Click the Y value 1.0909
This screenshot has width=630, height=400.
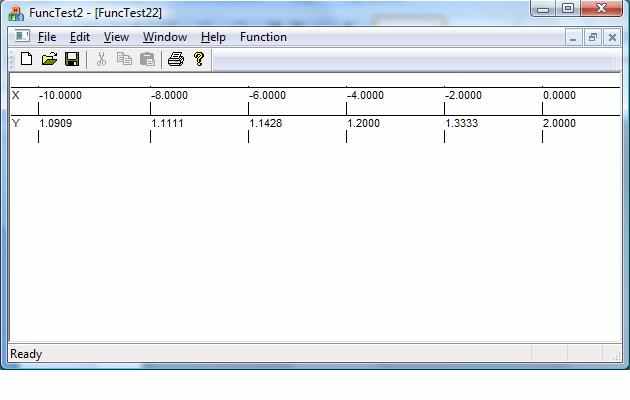pos(55,123)
